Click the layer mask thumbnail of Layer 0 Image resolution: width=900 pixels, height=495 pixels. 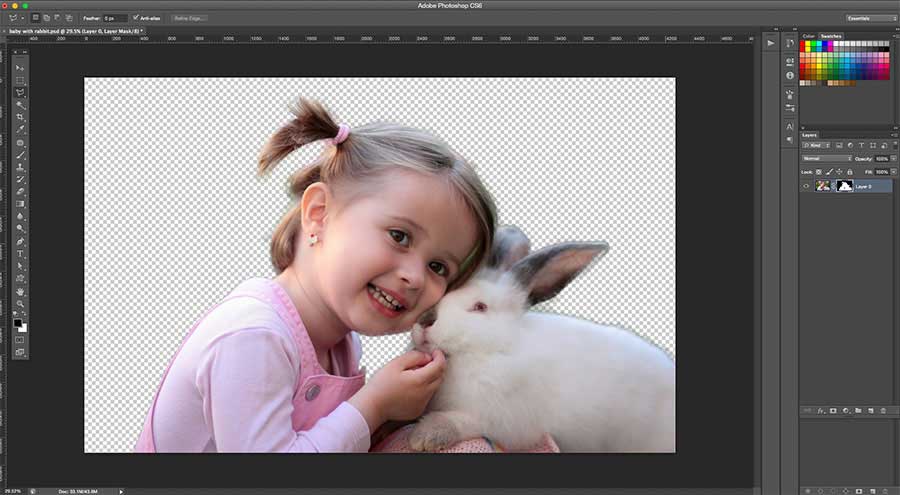coord(844,186)
